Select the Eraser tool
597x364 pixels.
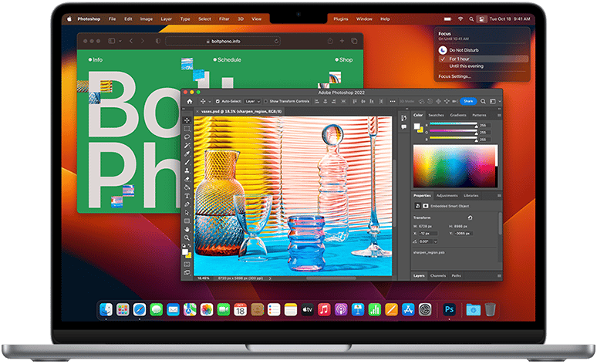point(187,179)
